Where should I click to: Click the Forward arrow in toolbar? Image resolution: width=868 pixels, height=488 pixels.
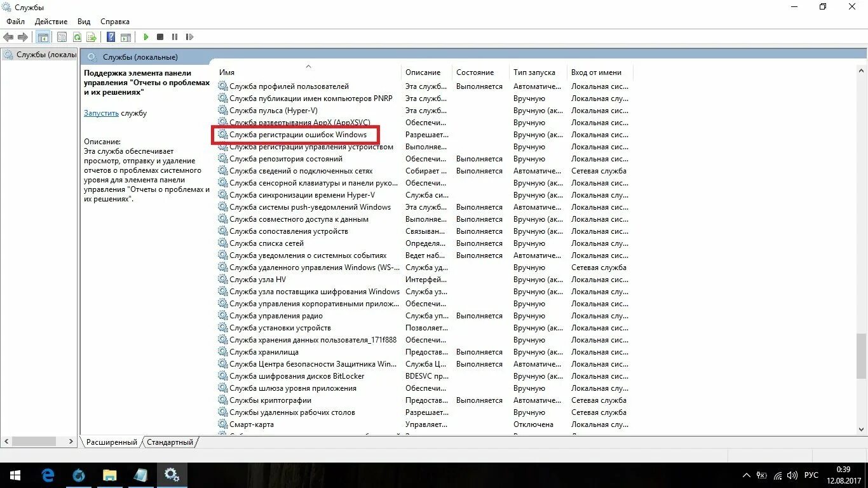coord(23,37)
